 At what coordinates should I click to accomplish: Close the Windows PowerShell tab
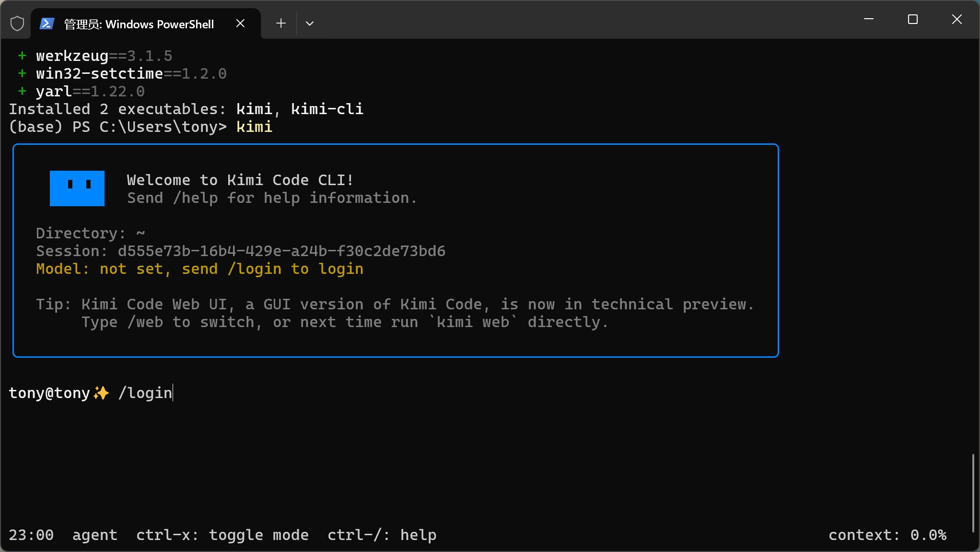[x=241, y=23]
